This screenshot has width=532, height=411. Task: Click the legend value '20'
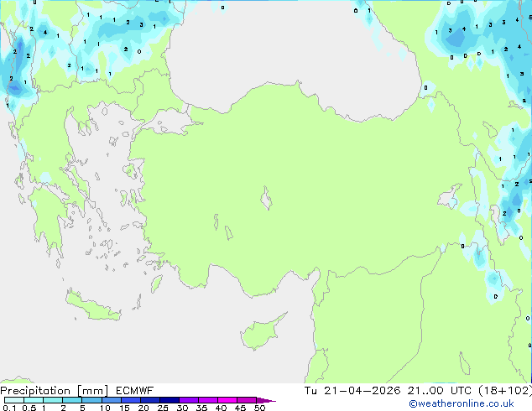143,408
